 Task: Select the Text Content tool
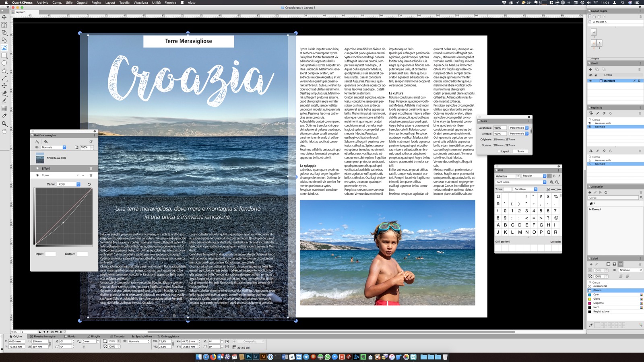(x=4, y=25)
